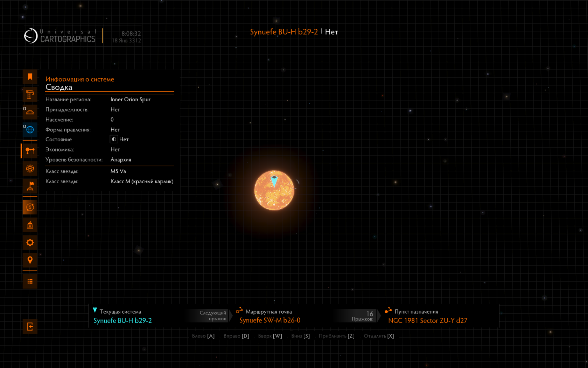Image resolution: width=588 pixels, height=368 pixels.
Task: Click the Вправо [D] control hint
Action: (x=236, y=336)
